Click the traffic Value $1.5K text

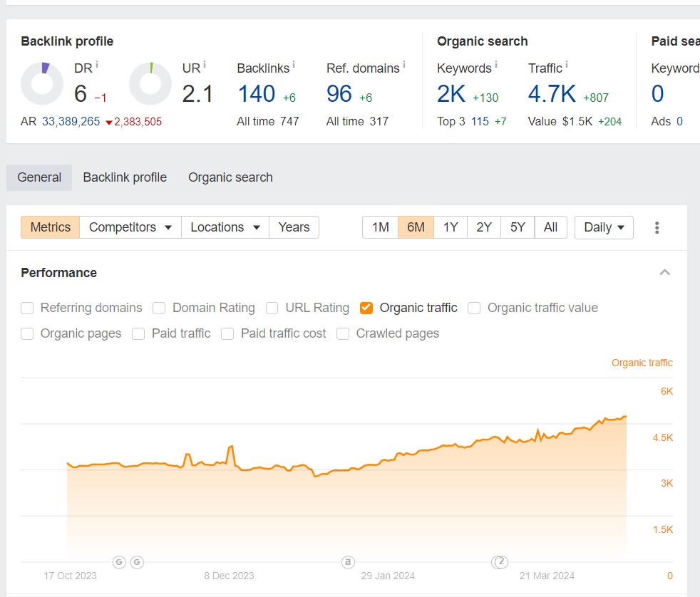[560, 121]
